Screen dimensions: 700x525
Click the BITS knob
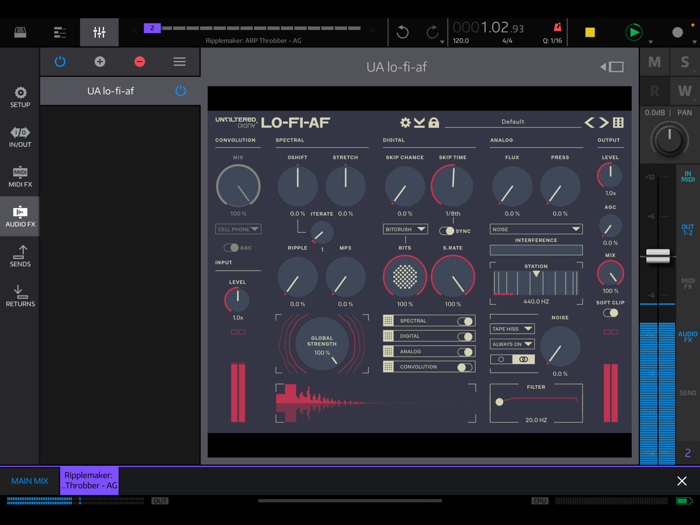pyautogui.click(x=404, y=277)
